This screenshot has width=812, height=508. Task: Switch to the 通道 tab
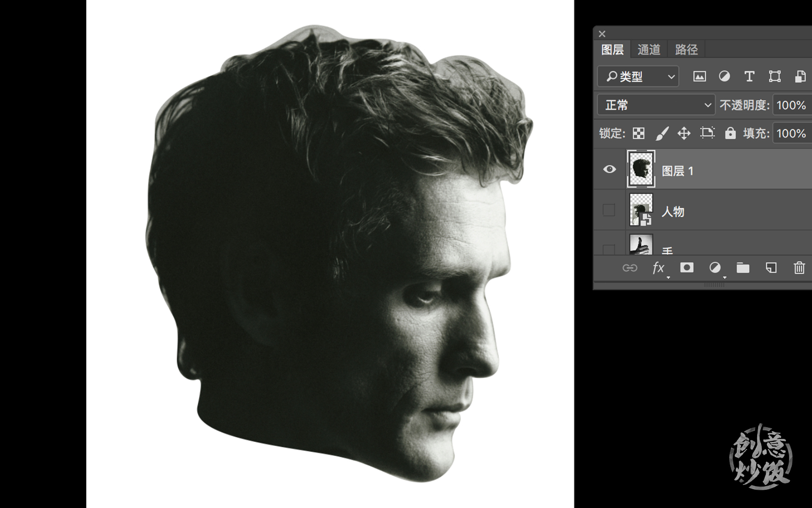[x=649, y=50]
